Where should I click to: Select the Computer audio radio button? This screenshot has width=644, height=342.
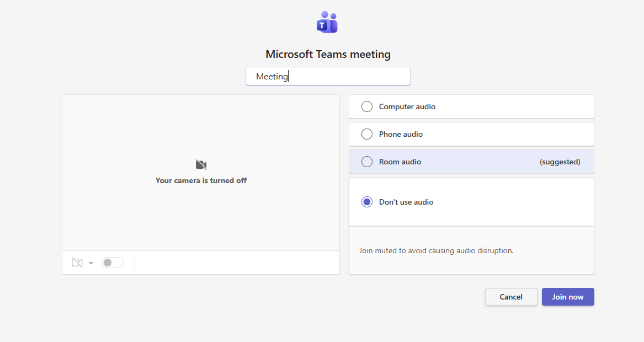coord(367,107)
